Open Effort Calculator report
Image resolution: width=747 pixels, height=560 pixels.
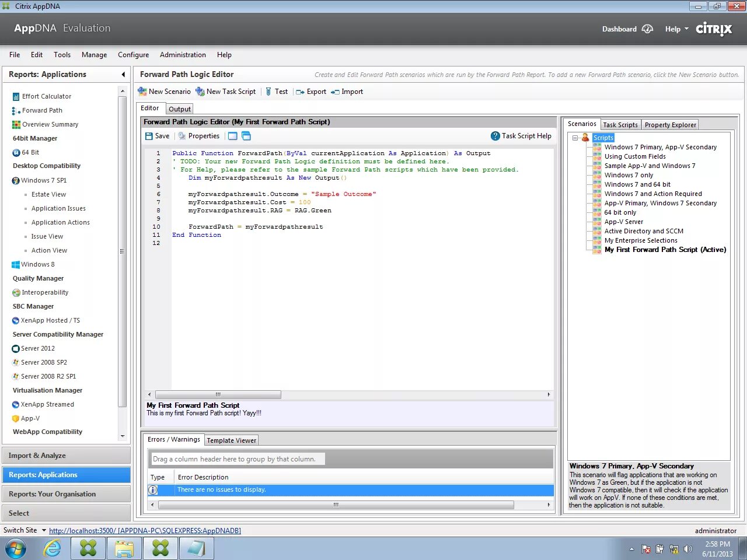click(41, 96)
